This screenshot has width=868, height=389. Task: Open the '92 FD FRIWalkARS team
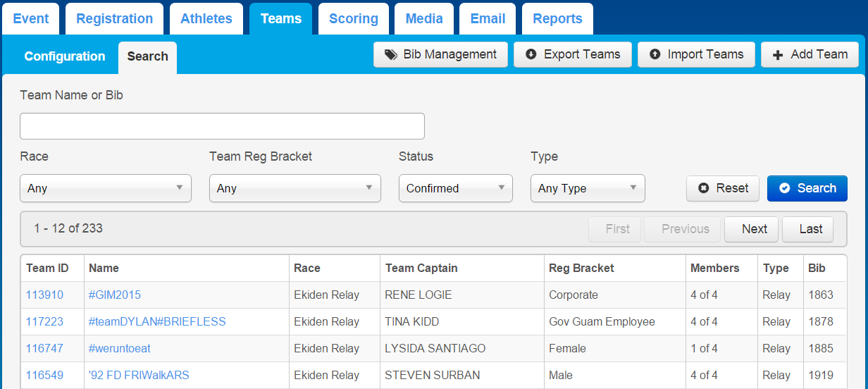click(139, 375)
